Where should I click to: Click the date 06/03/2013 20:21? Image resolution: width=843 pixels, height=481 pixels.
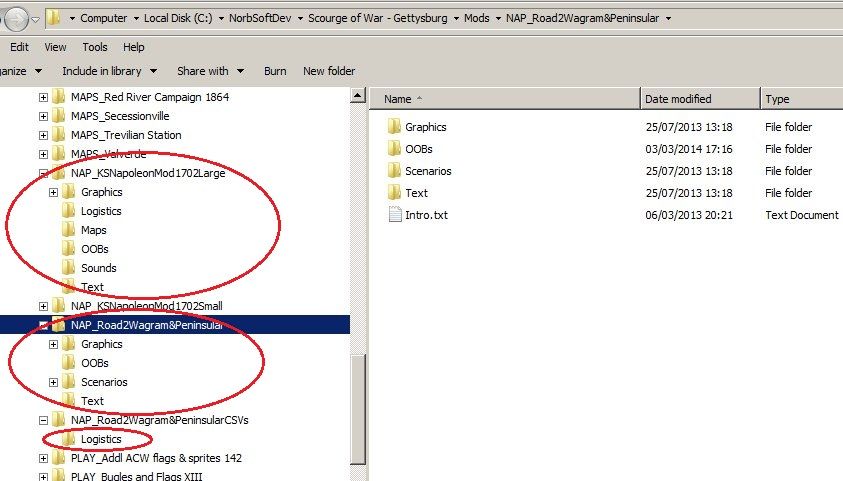tap(689, 215)
